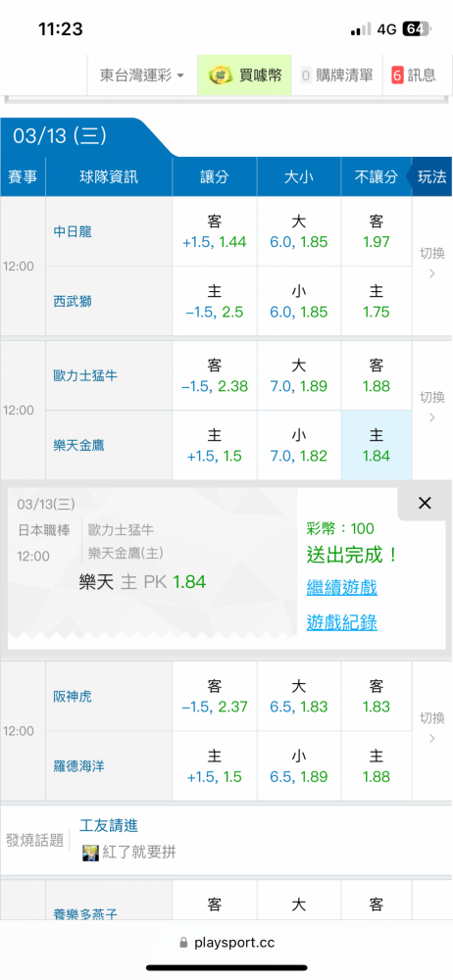Expand 切換 for 歐力士猛牛 match

[431, 407]
